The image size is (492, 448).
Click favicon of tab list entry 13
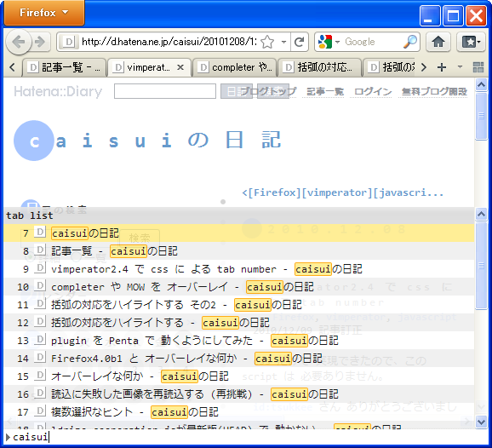[x=40, y=339]
